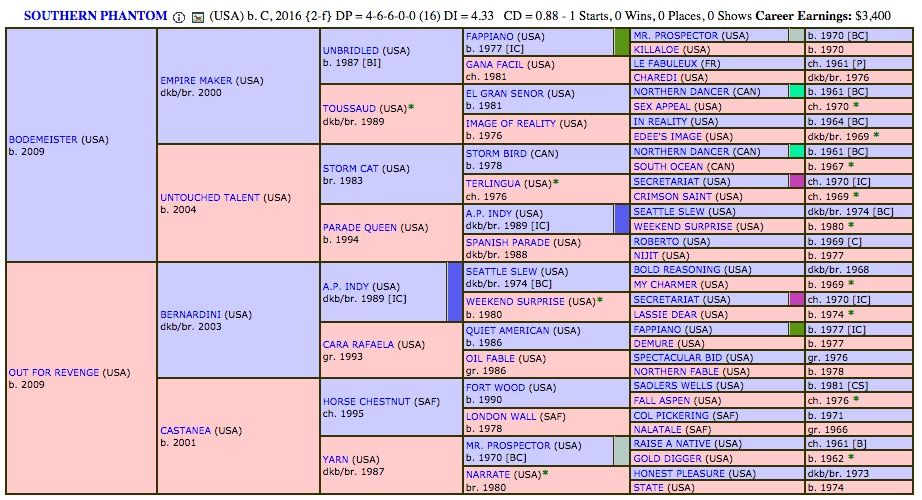Open IN REALITY link

(x=660, y=121)
